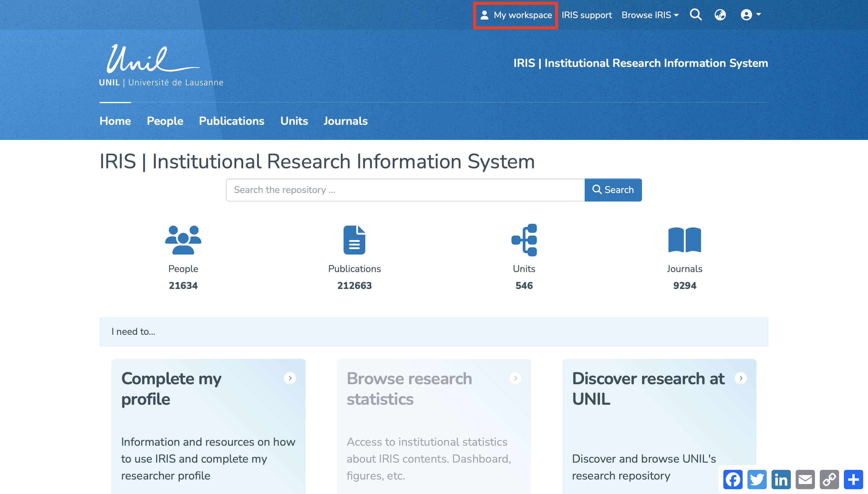Open My workspace link
868x494 pixels.
516,15
